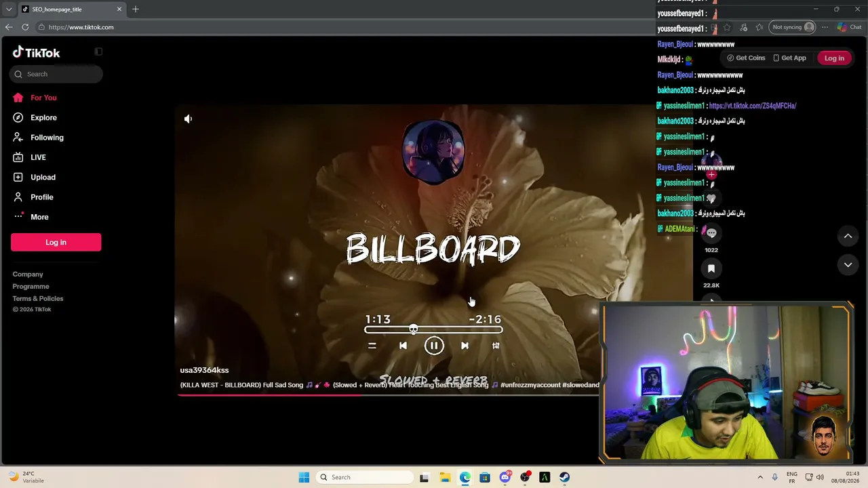This screenshot has height=488, width=868.
Task: Go to the next video with down arrow
Action: tap(848, 265)
